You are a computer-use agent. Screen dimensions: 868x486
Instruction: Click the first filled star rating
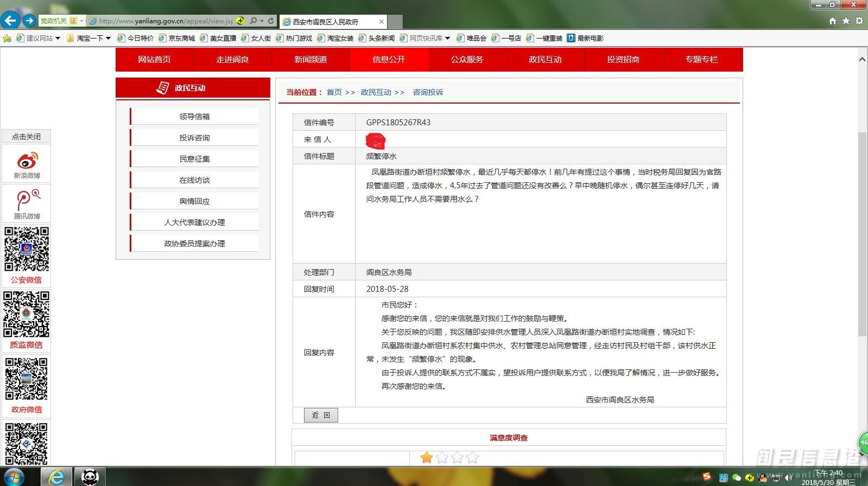click(427, 458)
